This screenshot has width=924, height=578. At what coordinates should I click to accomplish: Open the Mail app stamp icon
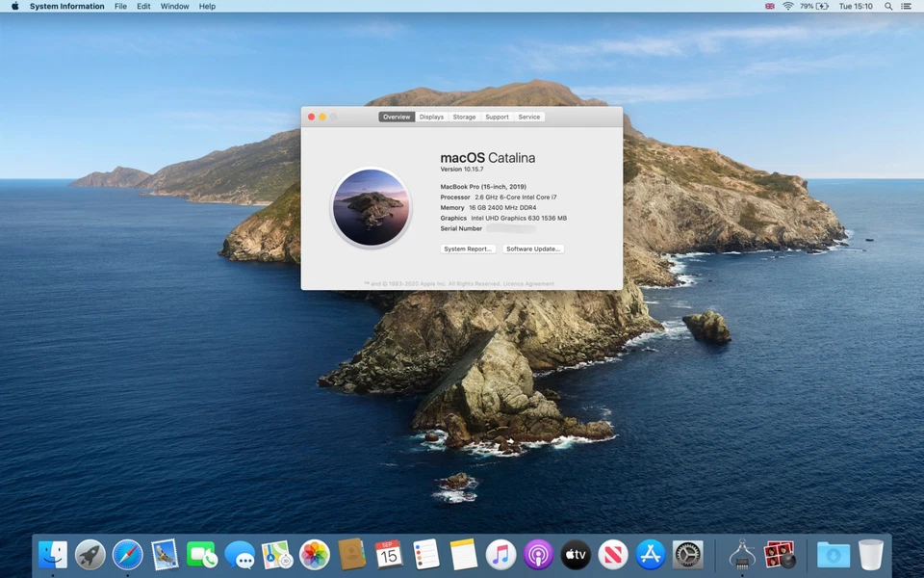pos(165,555)
